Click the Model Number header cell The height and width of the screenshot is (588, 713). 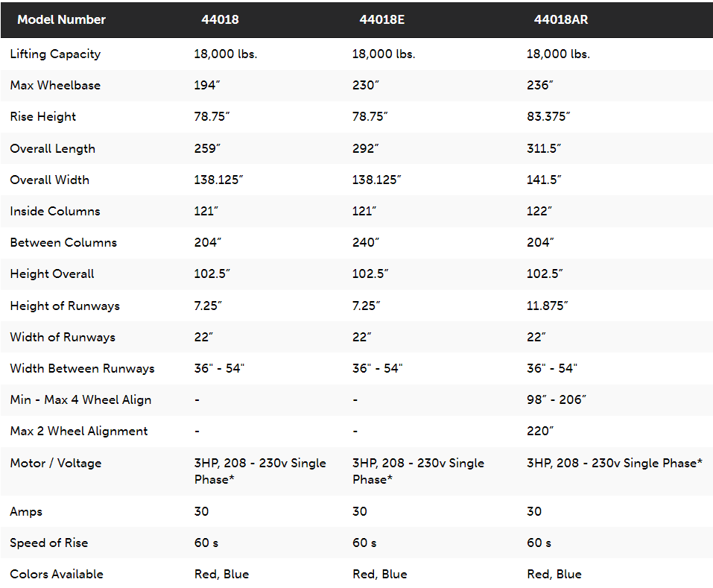coord(61,19)
